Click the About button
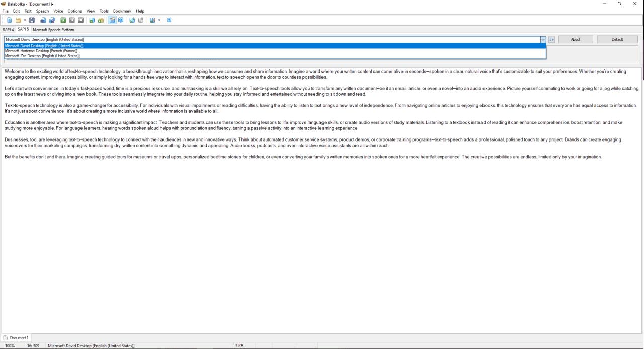The image size is (644, 349). tap(576, 39)
